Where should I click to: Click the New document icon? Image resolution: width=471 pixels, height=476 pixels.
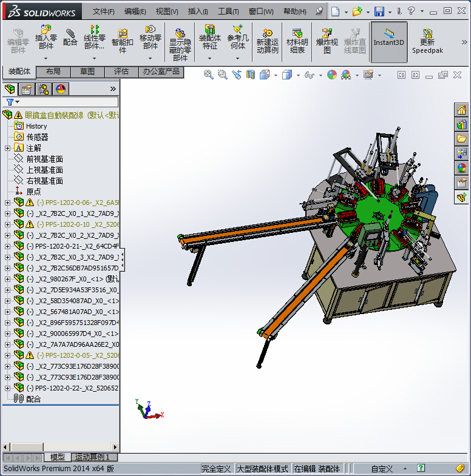coord(335,12)
